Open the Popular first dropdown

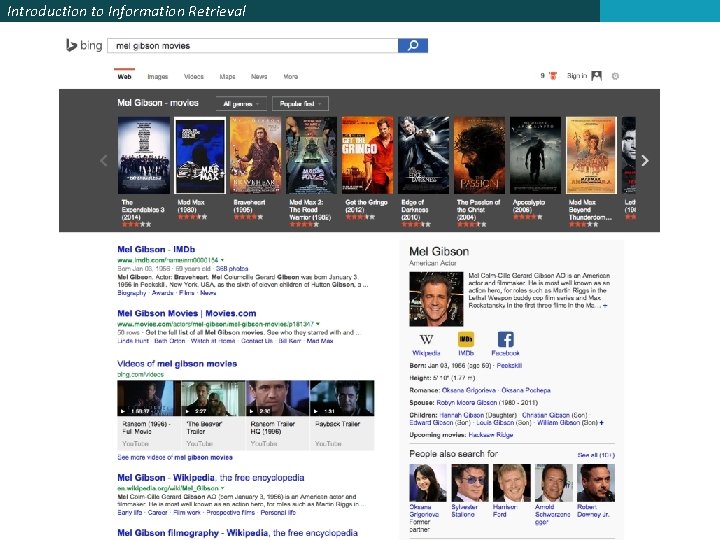click(300, 104)
